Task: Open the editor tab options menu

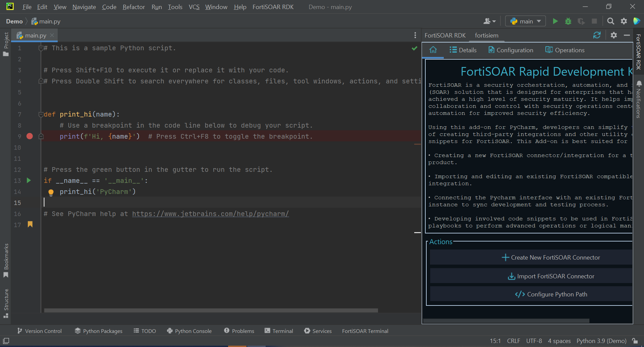Action: pos(415,35)
